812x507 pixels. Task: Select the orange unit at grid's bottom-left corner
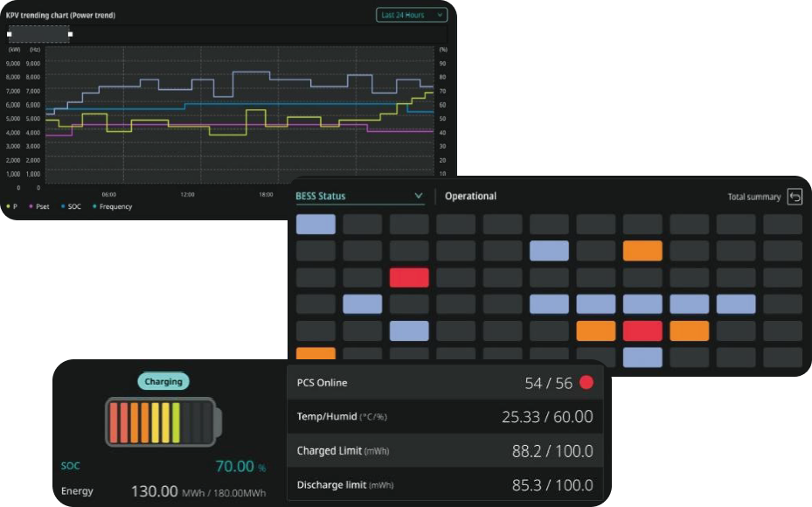pyautogui.click(x=316, y=354)
